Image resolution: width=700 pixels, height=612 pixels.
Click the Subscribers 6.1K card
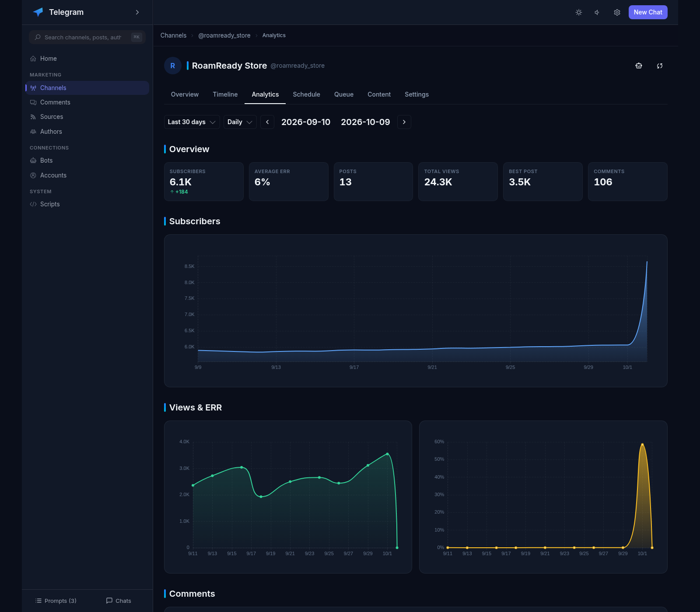click(x=204, y=181)
